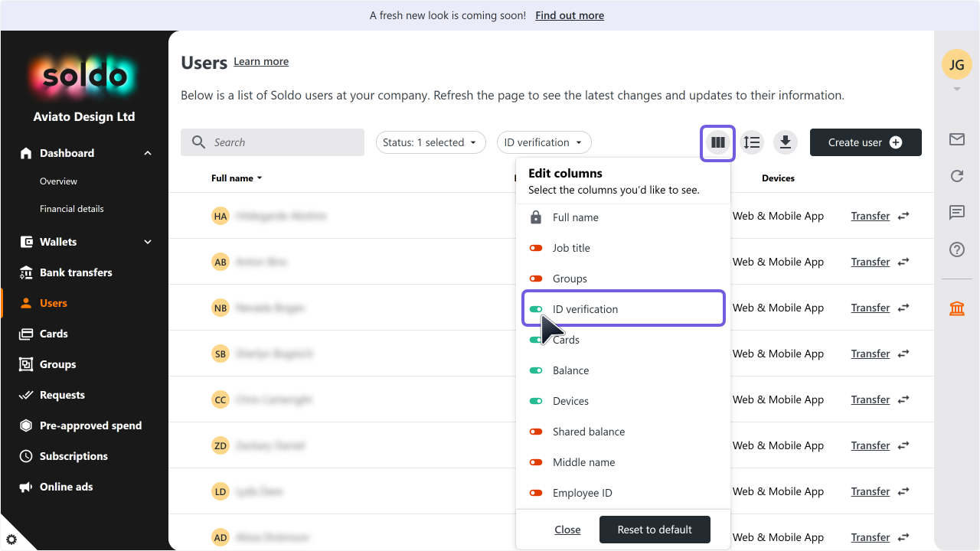980x551 pixels.
Task: Open Pre-approved spend
Action: pos(90,425)
